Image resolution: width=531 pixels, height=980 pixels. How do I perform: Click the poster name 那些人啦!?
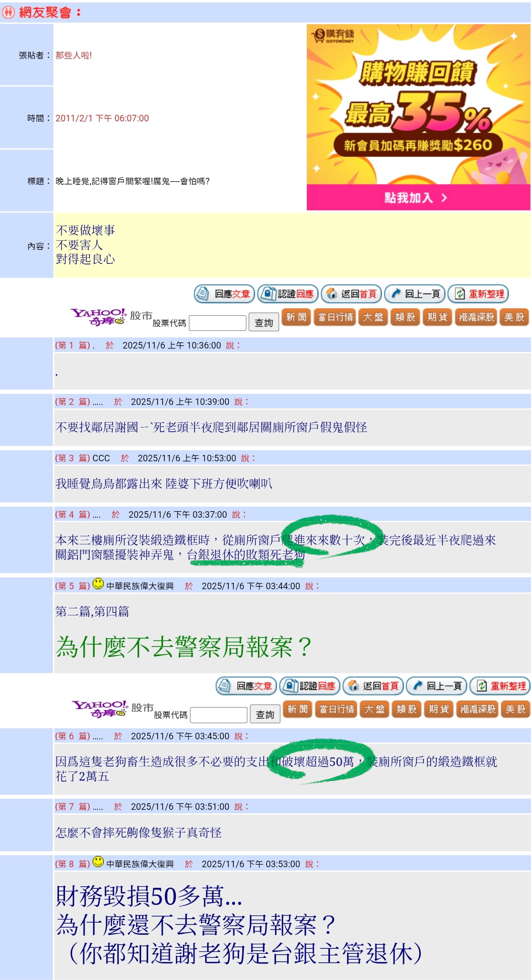pos(74,55)
